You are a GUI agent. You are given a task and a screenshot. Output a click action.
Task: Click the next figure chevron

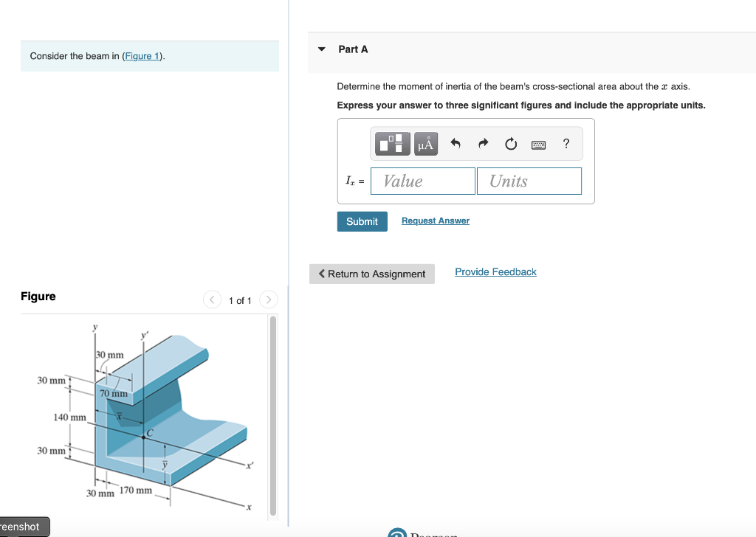pos(268,299)
